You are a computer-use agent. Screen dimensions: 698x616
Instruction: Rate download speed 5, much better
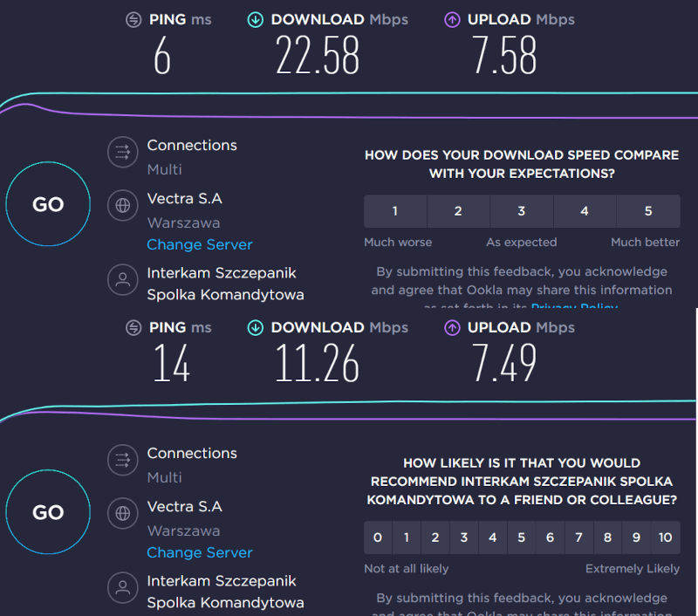pos(648,211)
